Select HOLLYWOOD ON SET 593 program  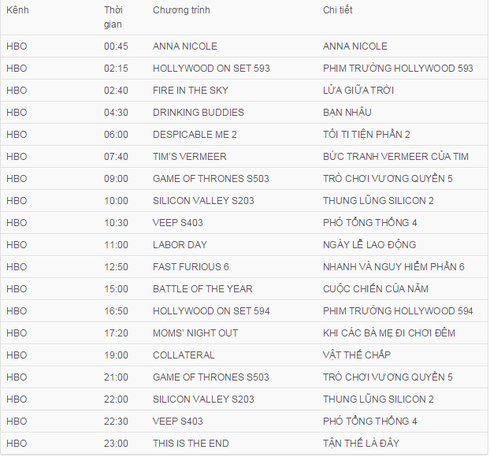(211, 68)
